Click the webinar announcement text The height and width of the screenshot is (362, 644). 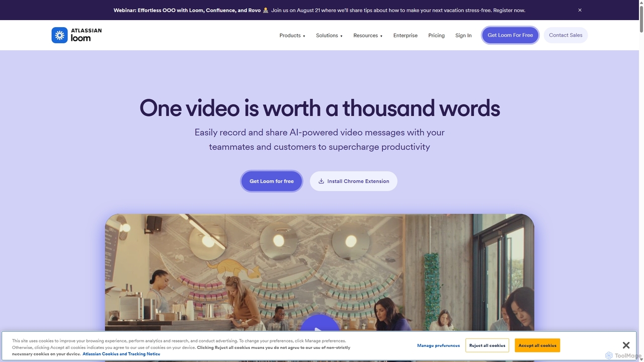coord(319,10)
